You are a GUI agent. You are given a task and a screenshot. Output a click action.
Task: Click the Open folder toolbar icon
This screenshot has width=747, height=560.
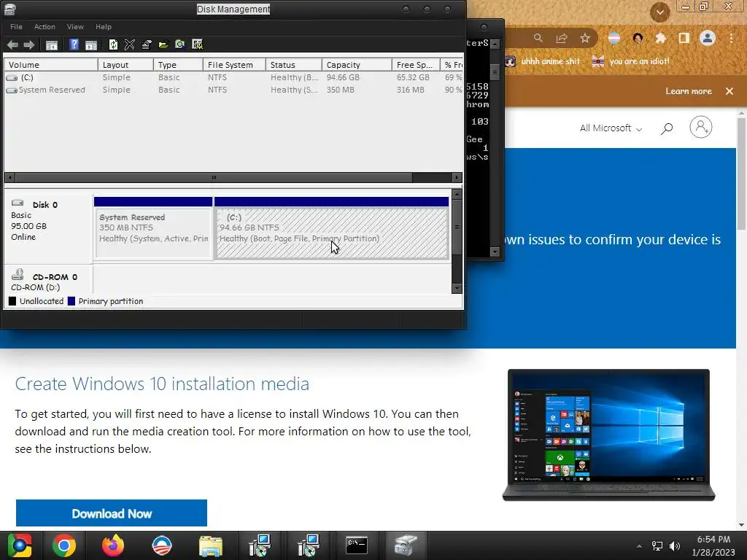[x=163, y=44]
